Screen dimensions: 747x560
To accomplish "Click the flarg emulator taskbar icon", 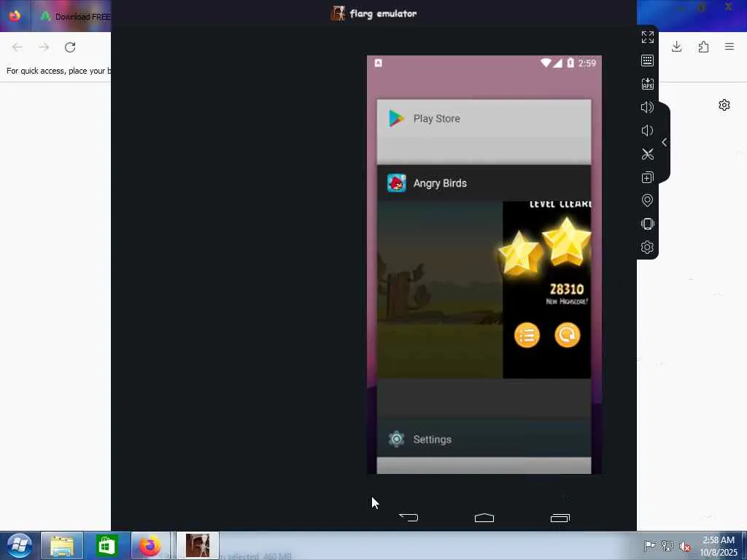I will tap(198, 545).
